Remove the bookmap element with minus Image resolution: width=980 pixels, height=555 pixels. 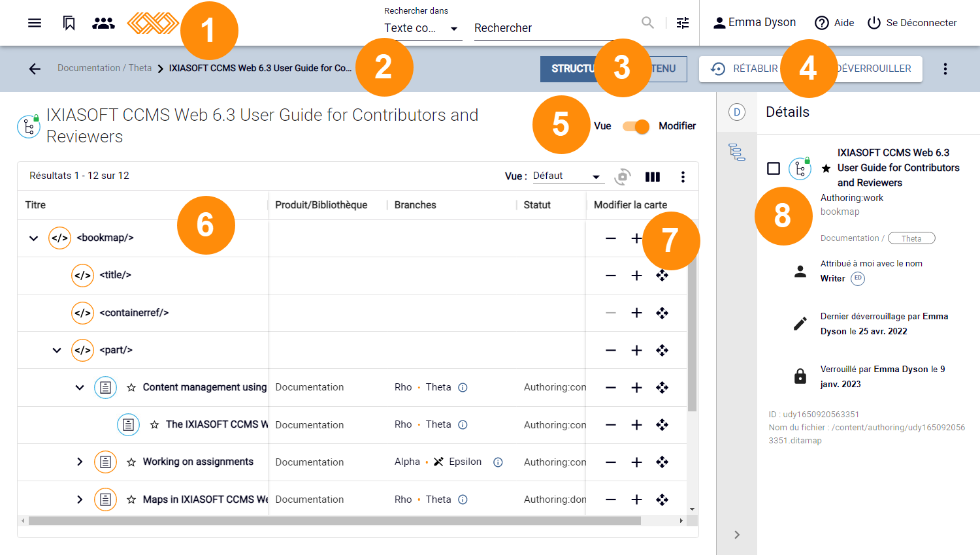coord(611,238)
